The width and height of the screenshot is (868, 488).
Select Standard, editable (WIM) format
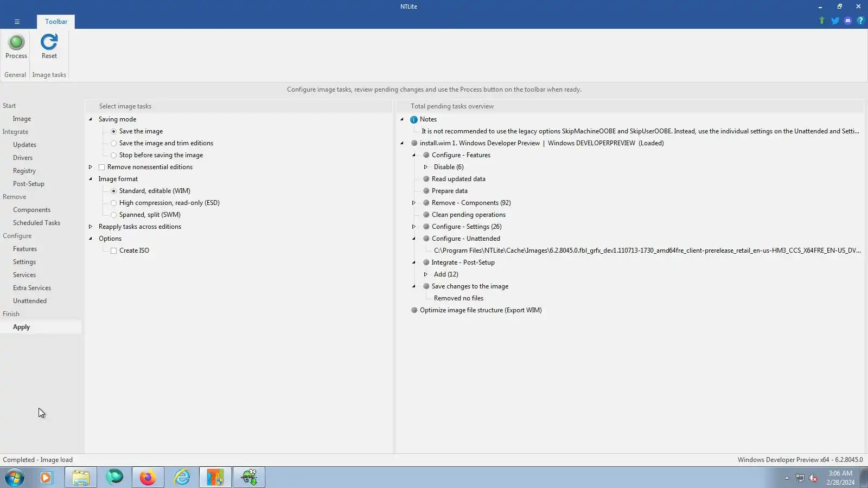[113, 191]
